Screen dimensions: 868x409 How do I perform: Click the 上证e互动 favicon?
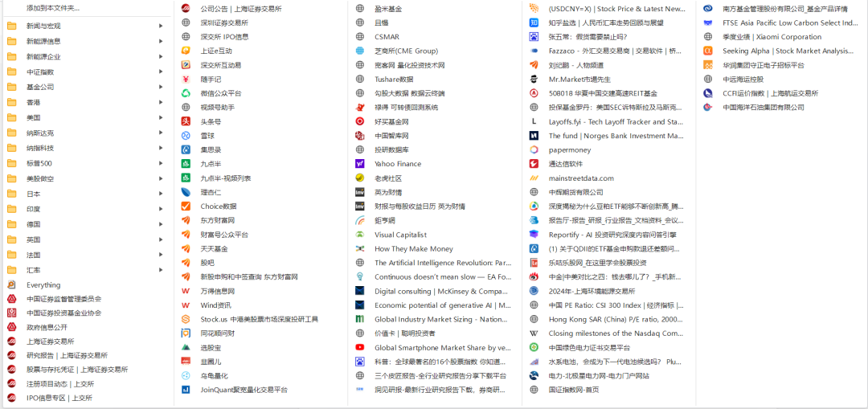pos(186,51)
